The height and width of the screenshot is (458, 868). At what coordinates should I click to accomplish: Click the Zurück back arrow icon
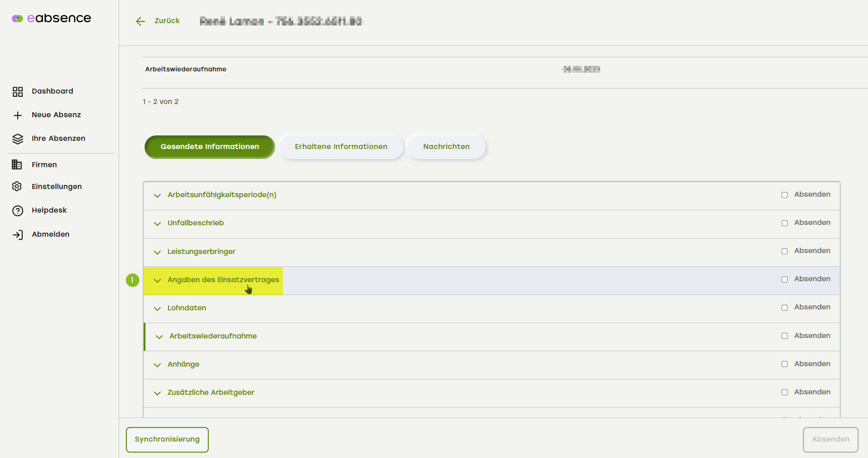(140, 21)
